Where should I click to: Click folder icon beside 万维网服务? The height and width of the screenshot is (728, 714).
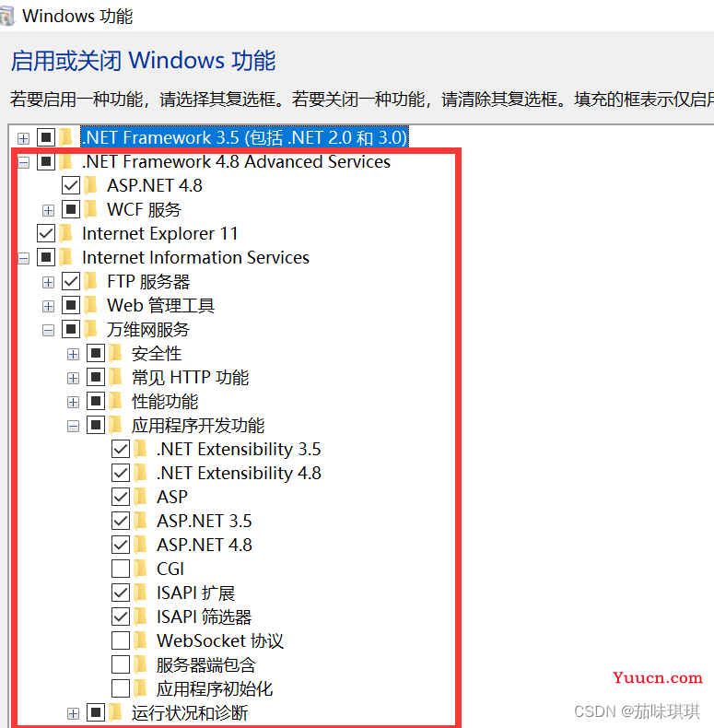click(x=91, y=329)
